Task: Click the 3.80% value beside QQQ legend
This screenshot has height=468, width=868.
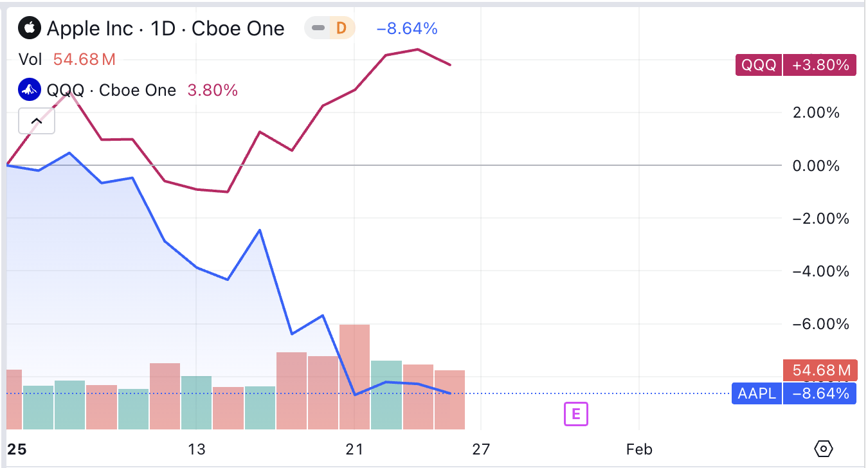Action: (212, 90)
